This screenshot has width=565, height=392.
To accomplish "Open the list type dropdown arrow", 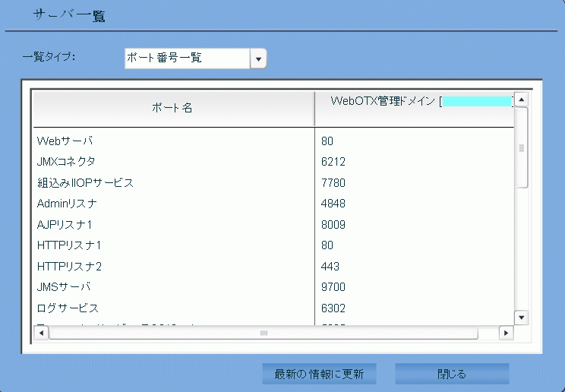I will 258,58.
